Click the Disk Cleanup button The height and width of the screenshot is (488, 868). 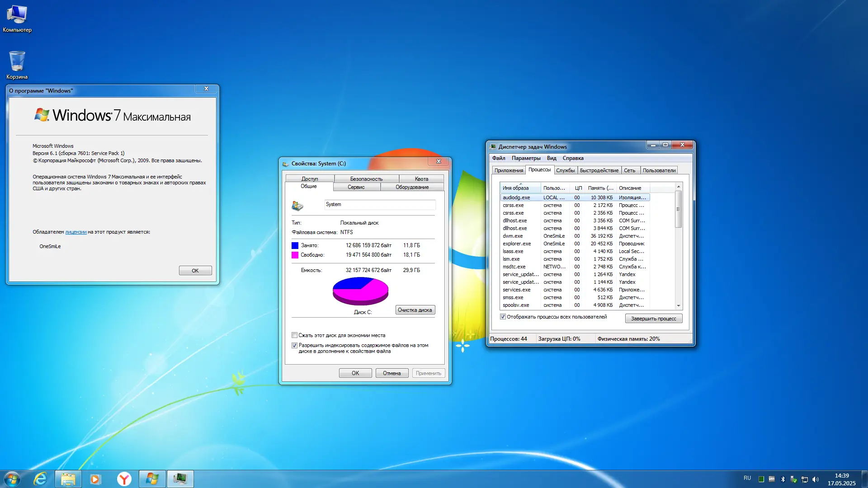point(415,310)
